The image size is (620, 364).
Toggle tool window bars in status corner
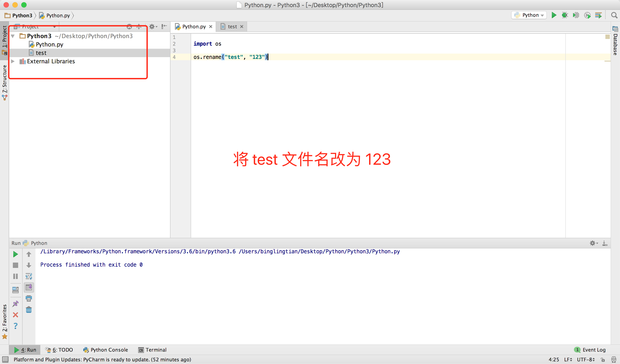click(5, 359)
